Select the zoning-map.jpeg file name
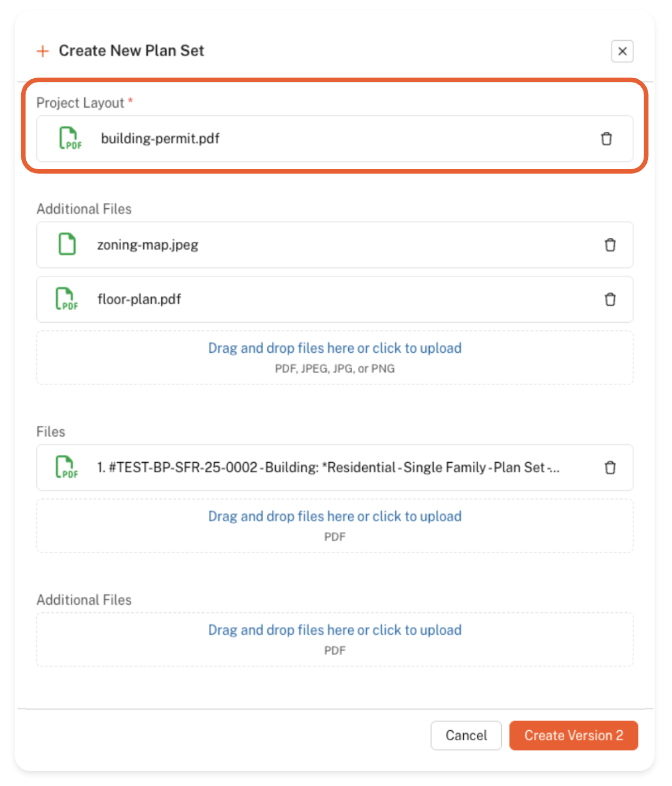 tap(148, 245)
